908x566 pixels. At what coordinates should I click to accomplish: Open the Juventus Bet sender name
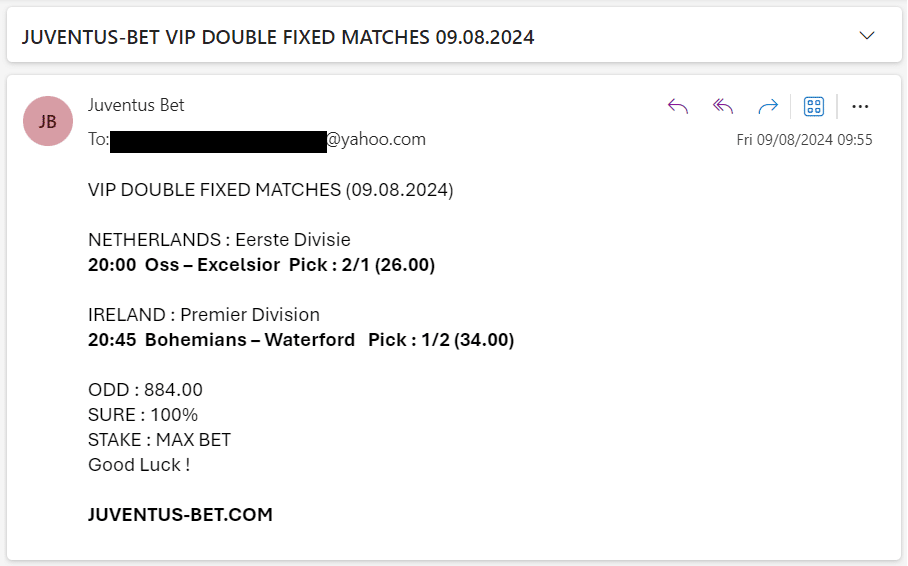136,105
